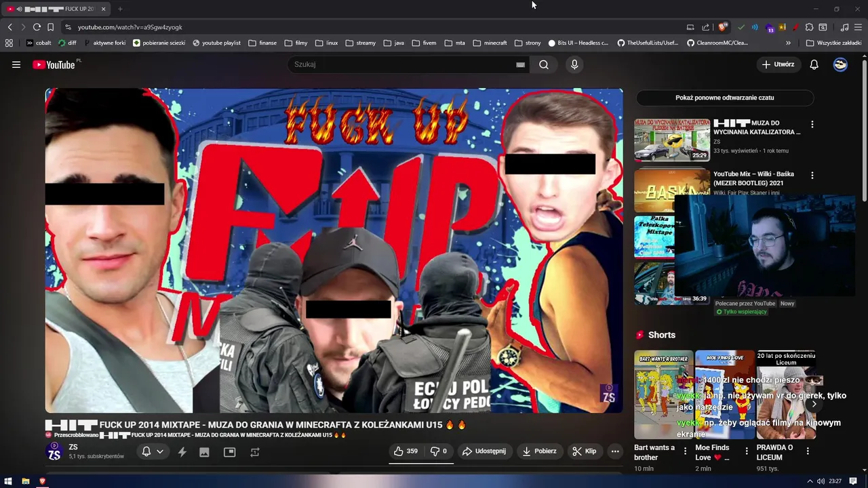Expand notification options chevron next to bell
The width and height of the screenshot is (868, 488).
coord(160,451)
